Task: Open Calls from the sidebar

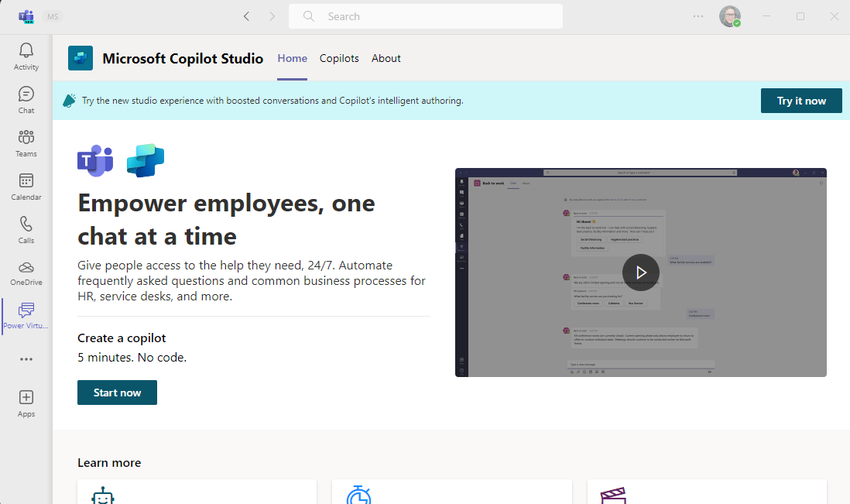Action: tap(26, 231)
